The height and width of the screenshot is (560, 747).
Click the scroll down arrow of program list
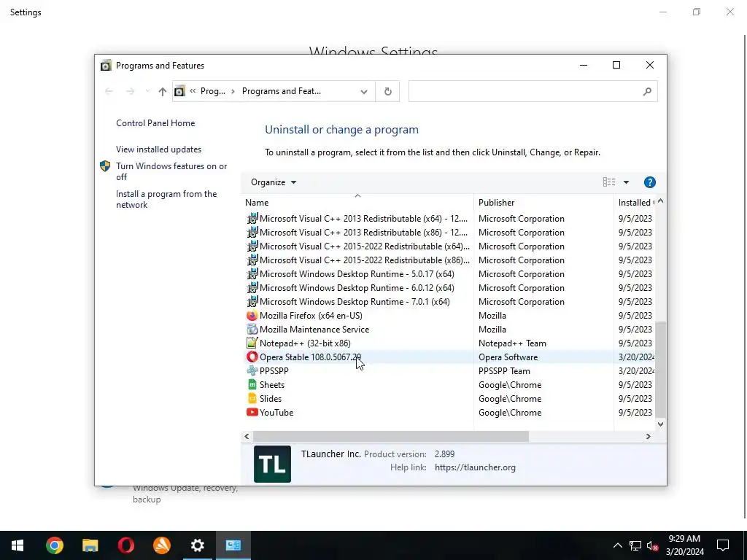point(660,424)
